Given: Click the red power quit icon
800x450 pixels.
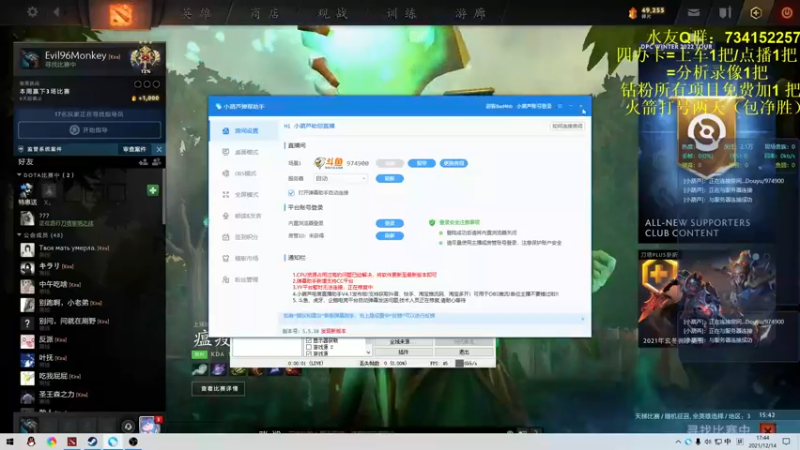Looking at the screenshot, I should click(x=786, y=13).
